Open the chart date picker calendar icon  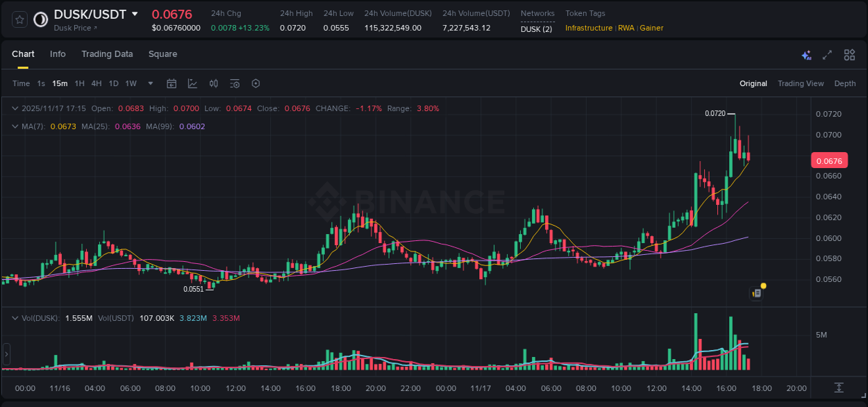coord(172,83)
